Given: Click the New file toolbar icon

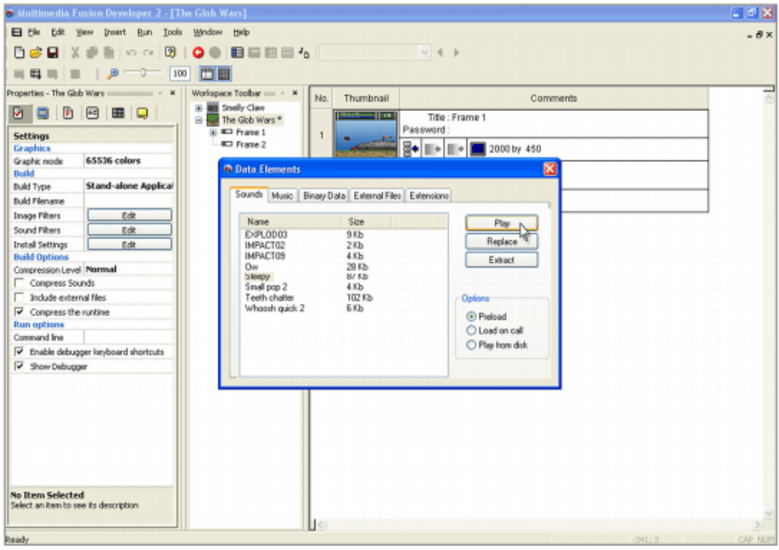Looking at the screenshot, I should (19, 53).
